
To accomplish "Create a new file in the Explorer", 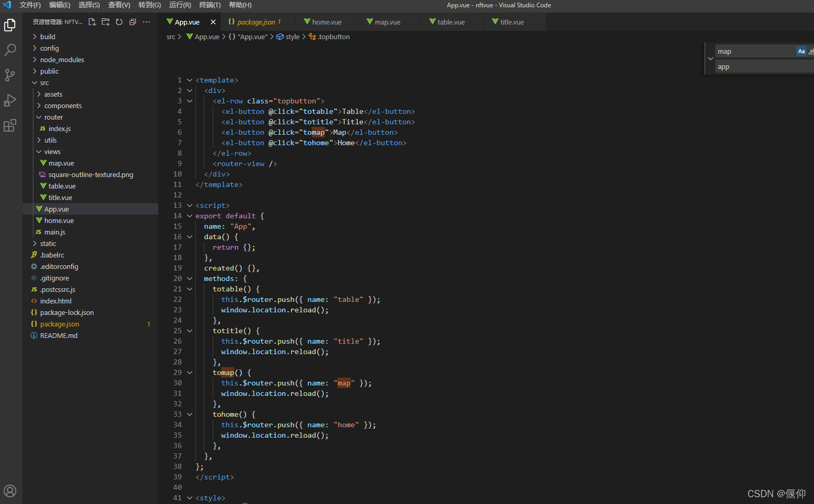I will tap(91, 22).
